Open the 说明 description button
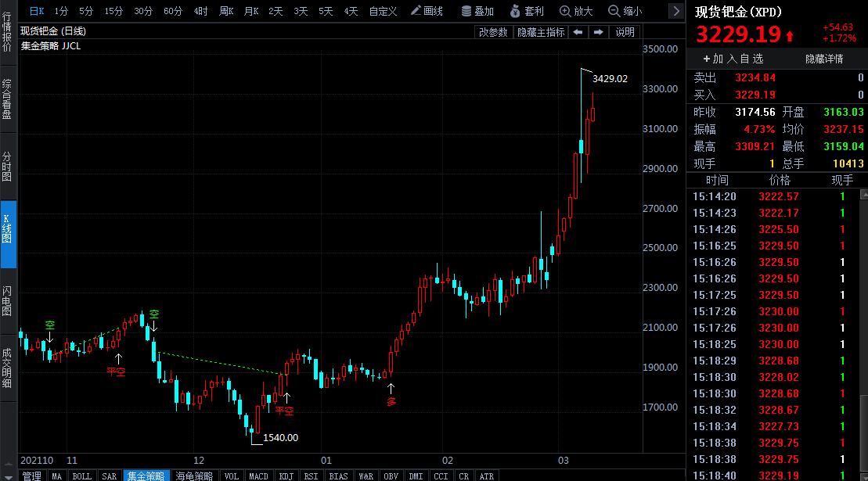868x481 pixels. [x=625, y=32]
